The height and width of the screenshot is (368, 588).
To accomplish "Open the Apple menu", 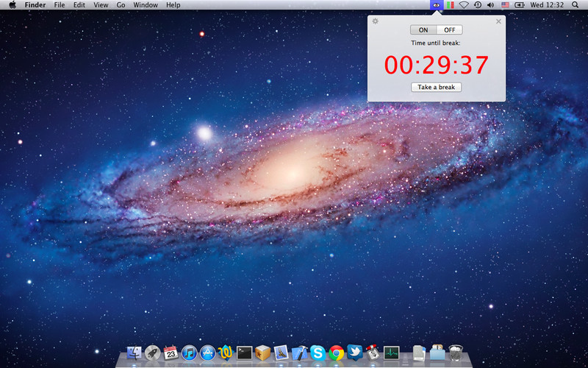I will point(12,5).
